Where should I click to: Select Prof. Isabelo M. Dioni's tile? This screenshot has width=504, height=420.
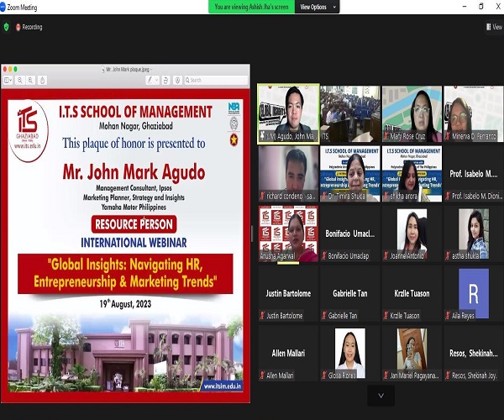click(x=474, y=174)
